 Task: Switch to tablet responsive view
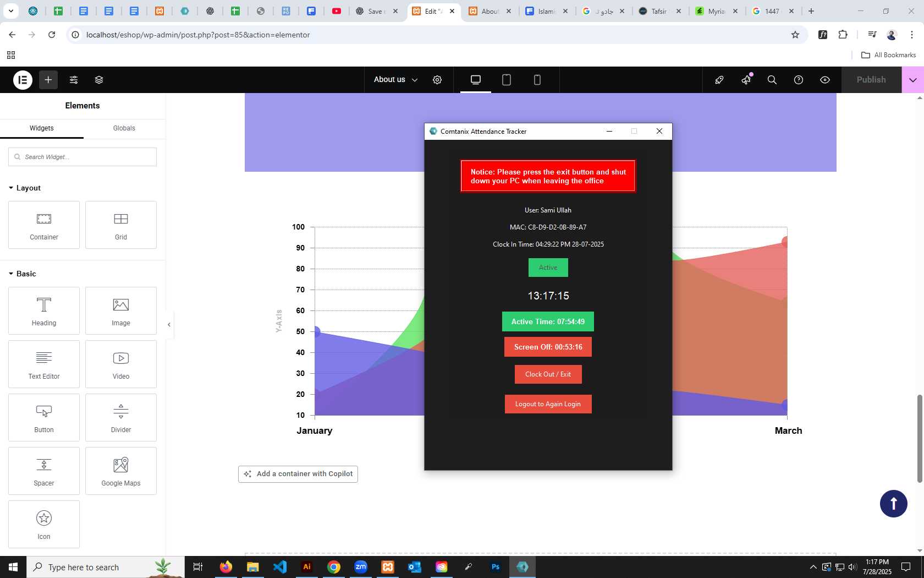click(507, 80)
